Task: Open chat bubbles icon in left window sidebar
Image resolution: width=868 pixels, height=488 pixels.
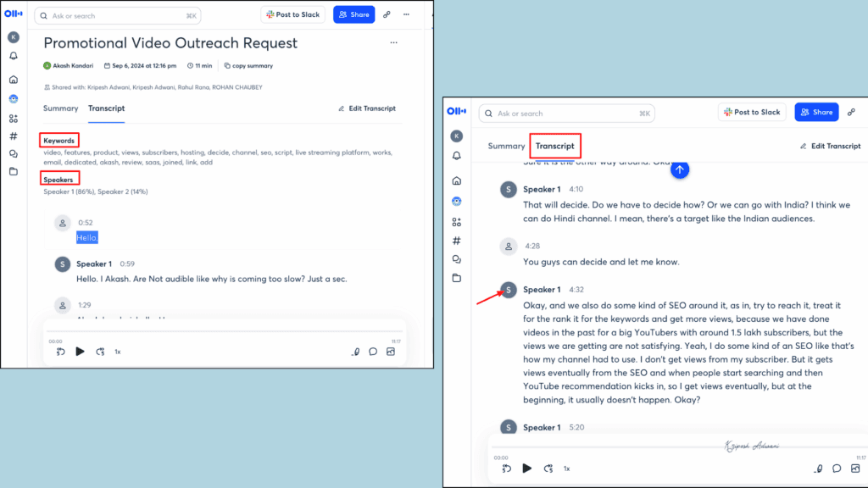Action: (14, 154)
